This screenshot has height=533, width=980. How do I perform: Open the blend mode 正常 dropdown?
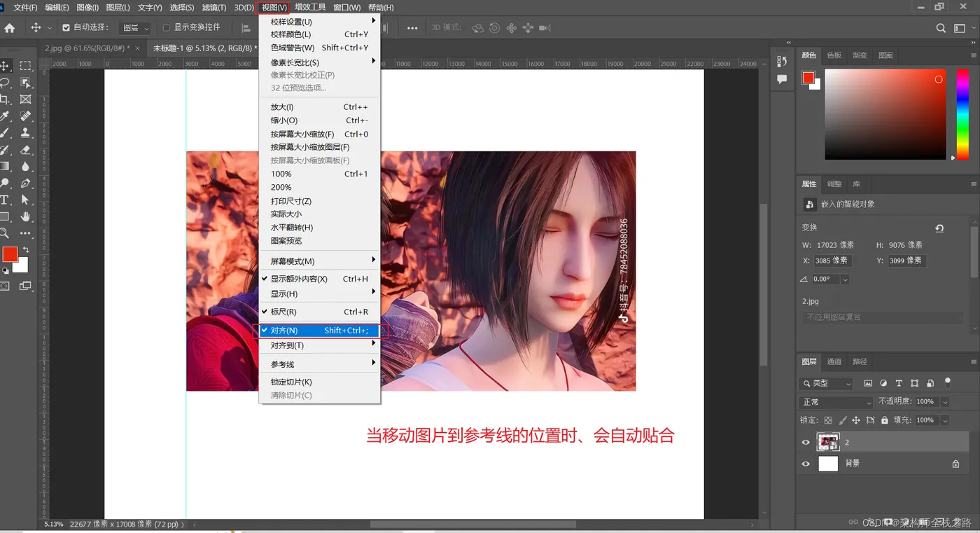point(836,402)
